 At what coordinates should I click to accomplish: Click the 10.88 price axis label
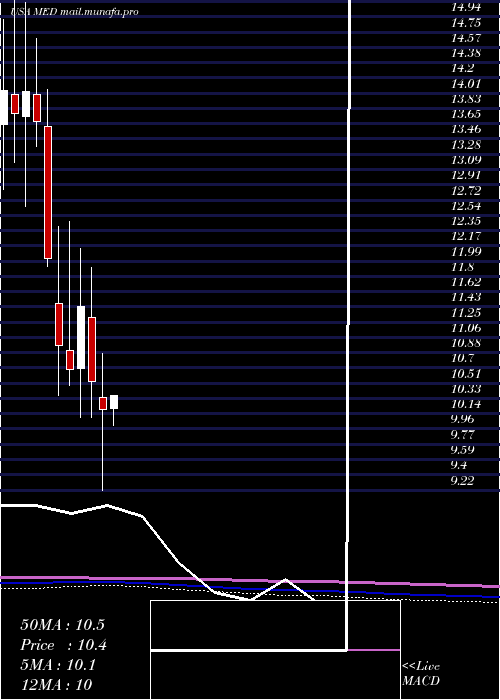(x=466, y=343)
